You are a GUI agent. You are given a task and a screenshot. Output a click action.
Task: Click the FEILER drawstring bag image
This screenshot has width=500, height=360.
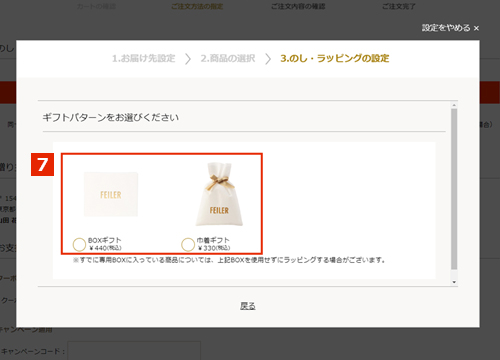[219, 194]
